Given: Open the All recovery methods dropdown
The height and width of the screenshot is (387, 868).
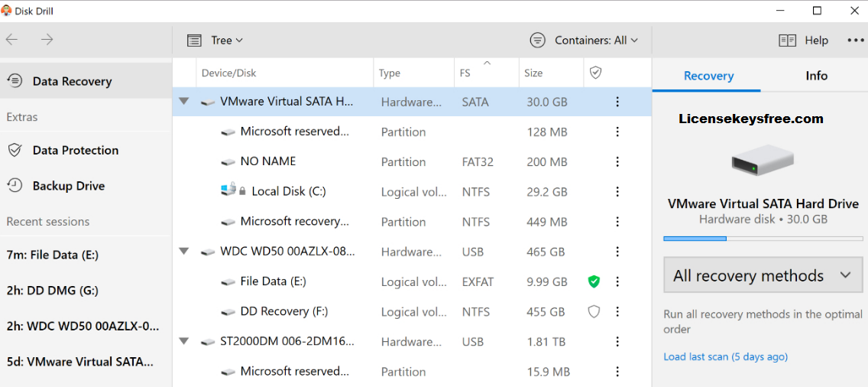Looking at the screenshot, I should pyautogui.click(x=763, y=275).
